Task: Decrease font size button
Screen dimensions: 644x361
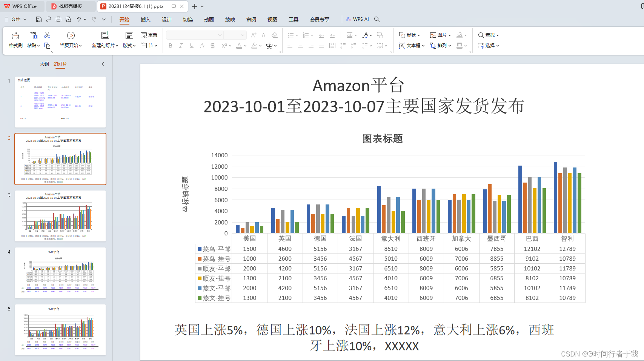Action: pyautogui.click(x=264, y=35)
